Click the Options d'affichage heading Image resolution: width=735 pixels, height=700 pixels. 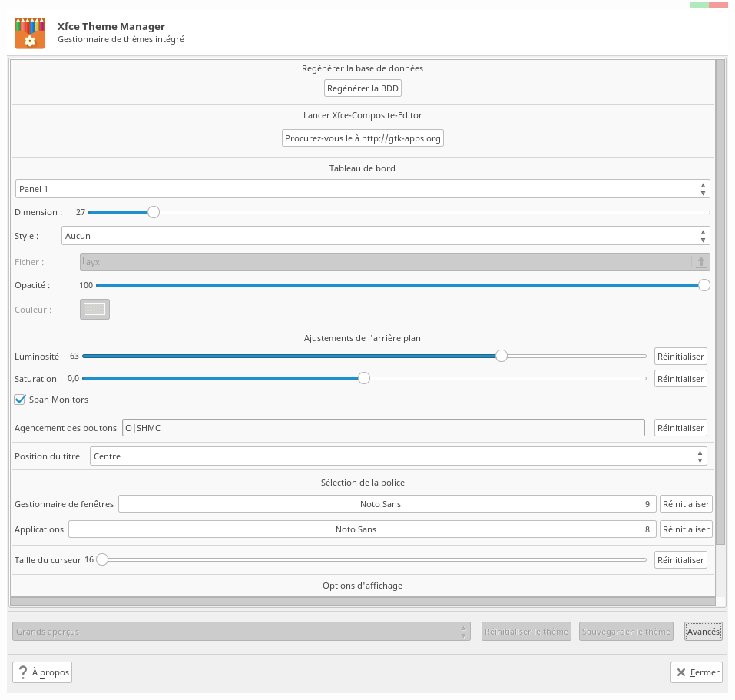point(363,586)
